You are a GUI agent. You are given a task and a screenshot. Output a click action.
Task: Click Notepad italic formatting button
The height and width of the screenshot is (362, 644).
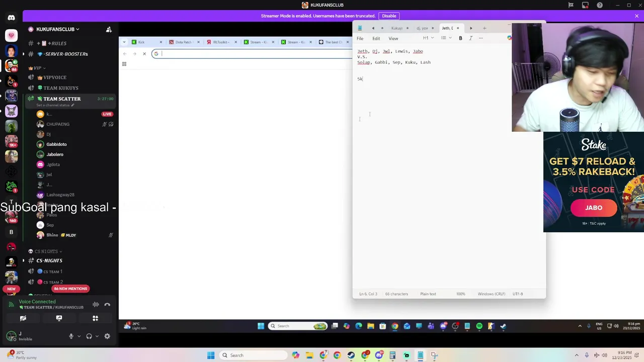click(x=470, y=38)
